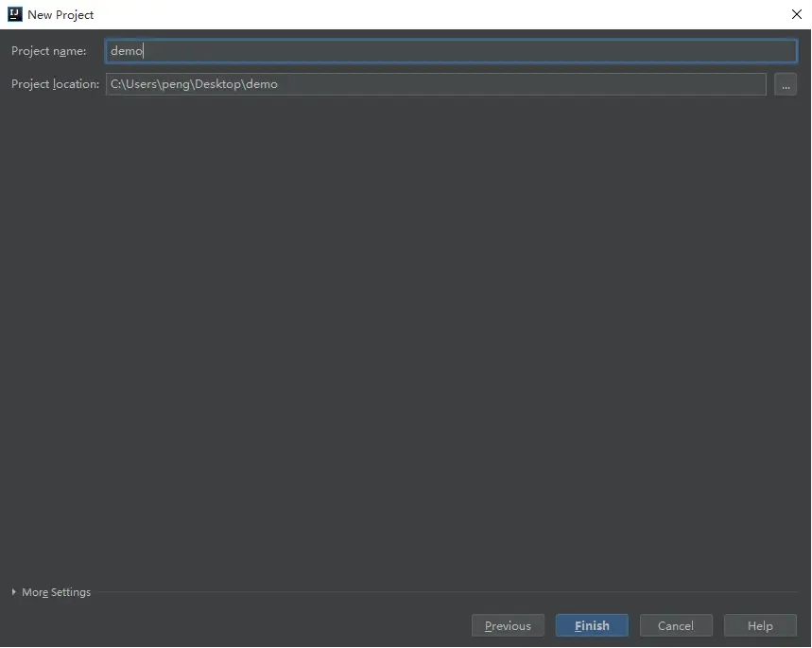812x648 pixels.
Task: Click the More Settings label text
Action: click(x=57, y=592)
